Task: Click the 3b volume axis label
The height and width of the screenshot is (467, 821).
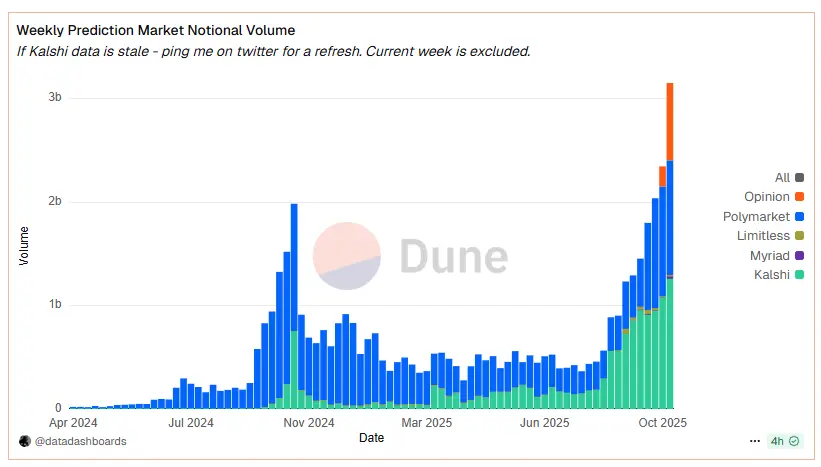Action: (x=54, y=97)
